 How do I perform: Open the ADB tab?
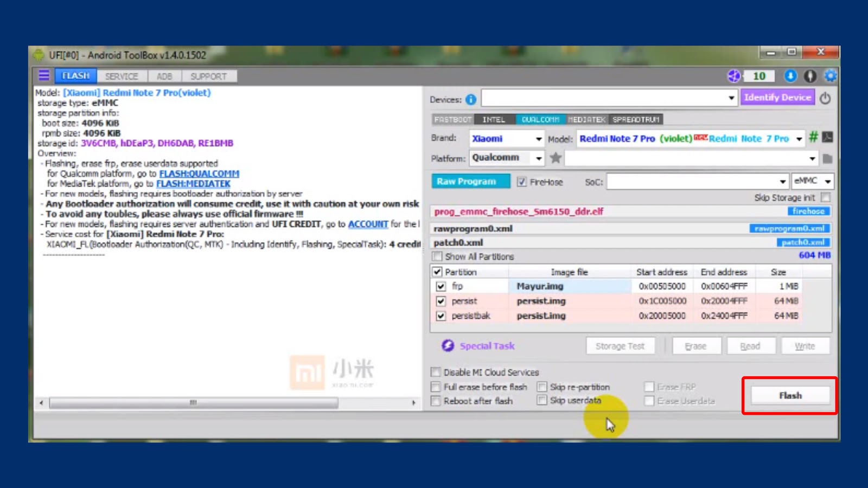click(x=164, y=76)
